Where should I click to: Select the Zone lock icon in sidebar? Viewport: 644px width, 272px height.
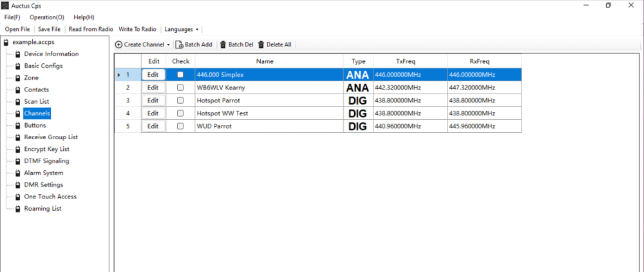pos(17,78)
